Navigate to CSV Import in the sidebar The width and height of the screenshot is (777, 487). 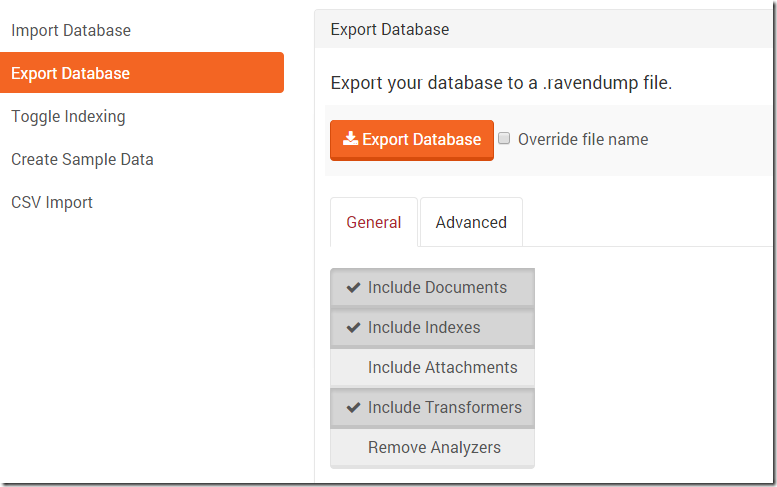click(52, 203)
